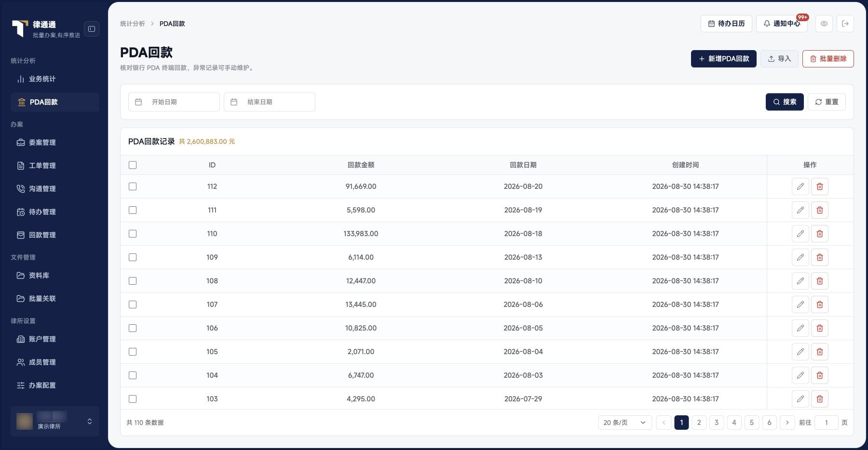Screen dimensions: 868x450
Task: Click the 结束日期 end date field
Action: (270, 102)
